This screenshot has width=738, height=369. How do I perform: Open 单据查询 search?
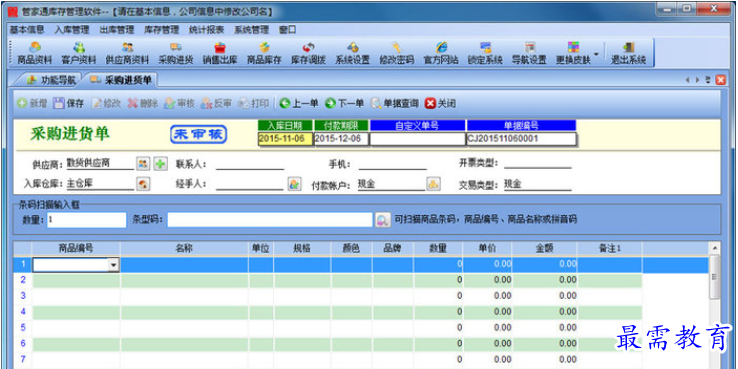click(394, 104)
